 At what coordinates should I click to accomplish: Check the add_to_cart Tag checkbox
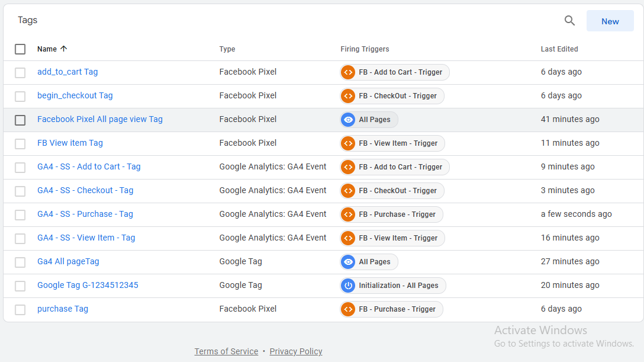(x=20, y=72)
